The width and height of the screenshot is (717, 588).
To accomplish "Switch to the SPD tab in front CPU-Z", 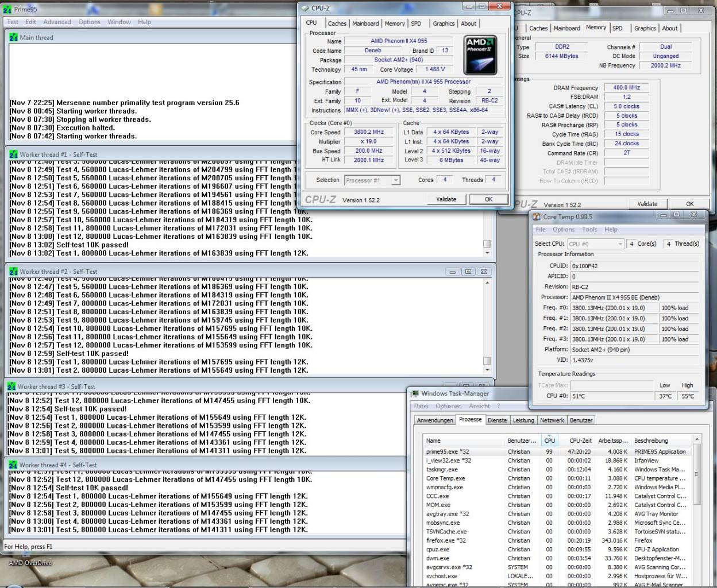I will coord(416,24).
